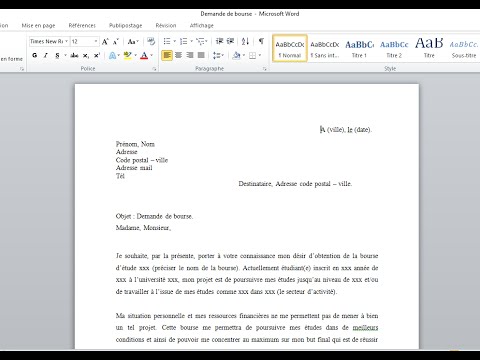Click the 'Madame, Monsieur,' greeting line
The width and height of the screenshot is (480, 360).
coord(143,228)
